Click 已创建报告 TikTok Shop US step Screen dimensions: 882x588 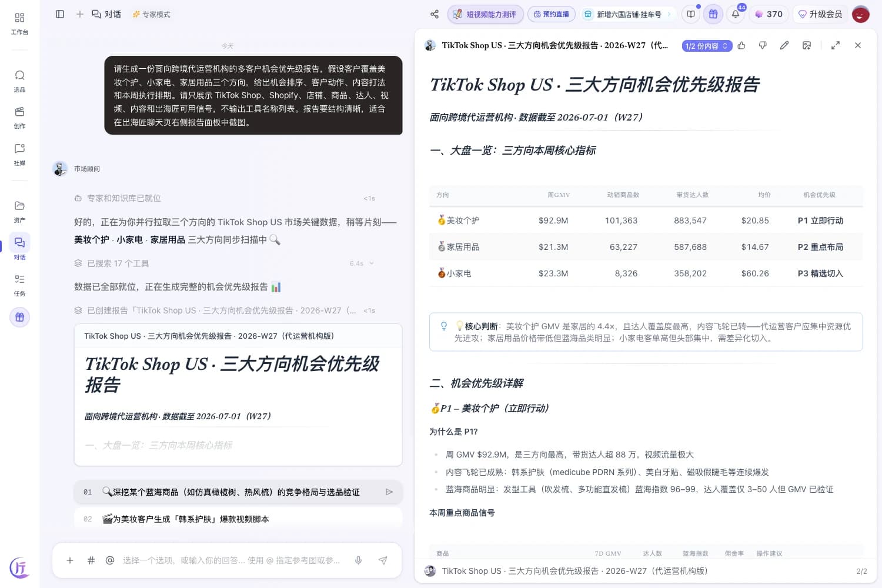223,310
